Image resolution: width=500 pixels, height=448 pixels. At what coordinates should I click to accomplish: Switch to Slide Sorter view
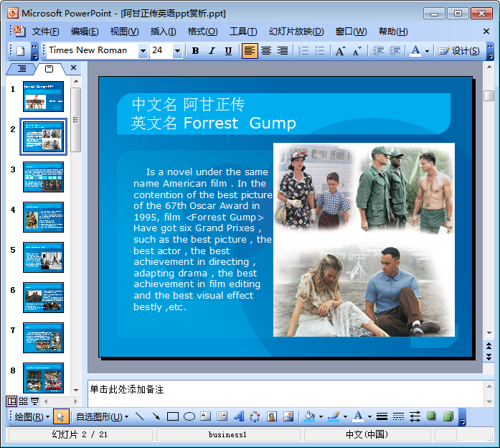23,401
